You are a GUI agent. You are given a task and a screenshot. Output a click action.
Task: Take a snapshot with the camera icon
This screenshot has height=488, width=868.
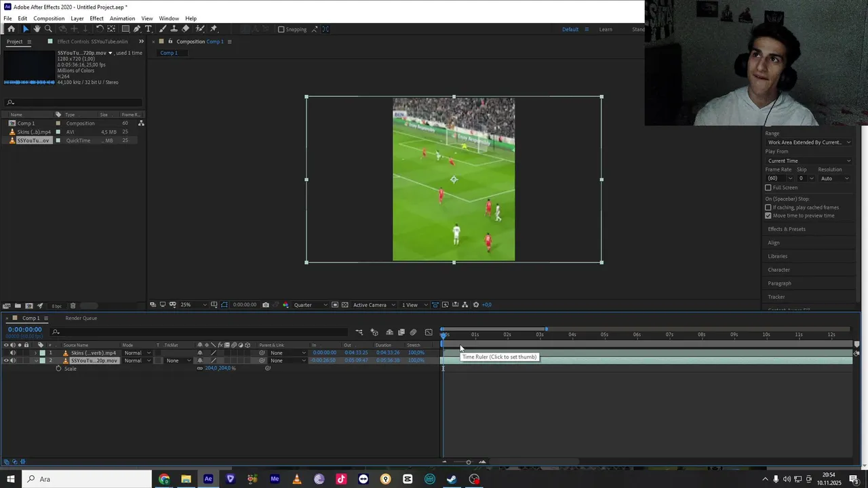[x=266, y=305]
